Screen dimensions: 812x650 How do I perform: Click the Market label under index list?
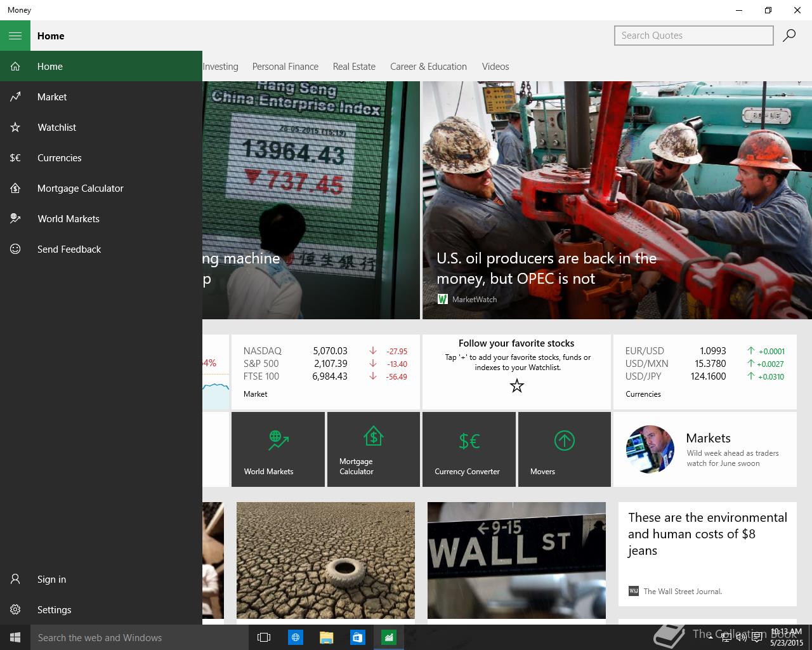pyautogui.click(x=256, y=394)
